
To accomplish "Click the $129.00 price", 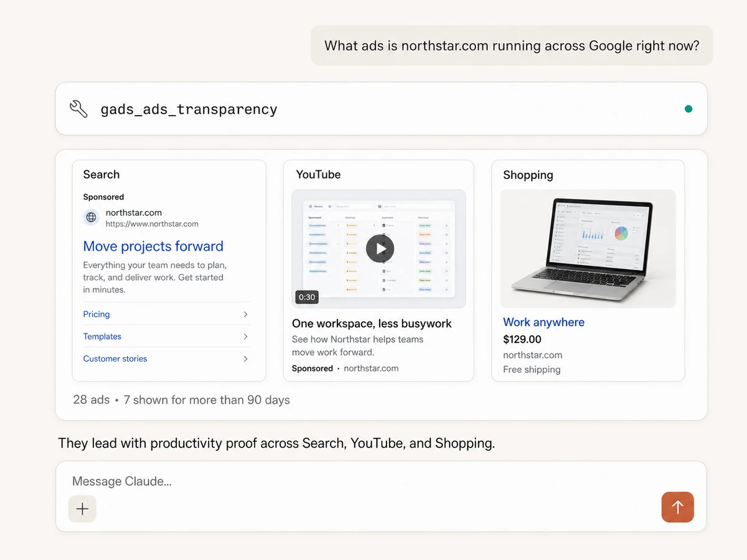I will [x=522, y=340].
